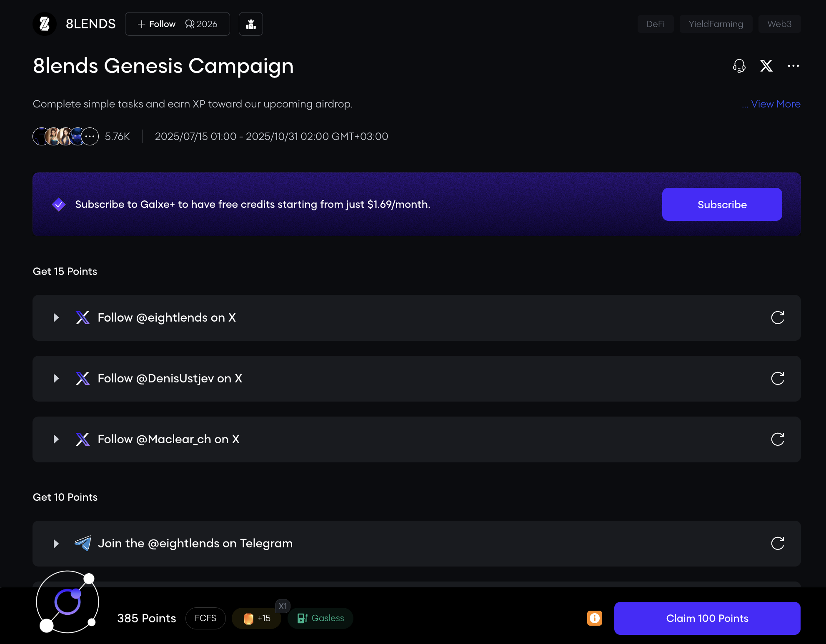Screen dimensions: 826x644
Task: Click the orbit points badge graphic
Action: [68, 602]
